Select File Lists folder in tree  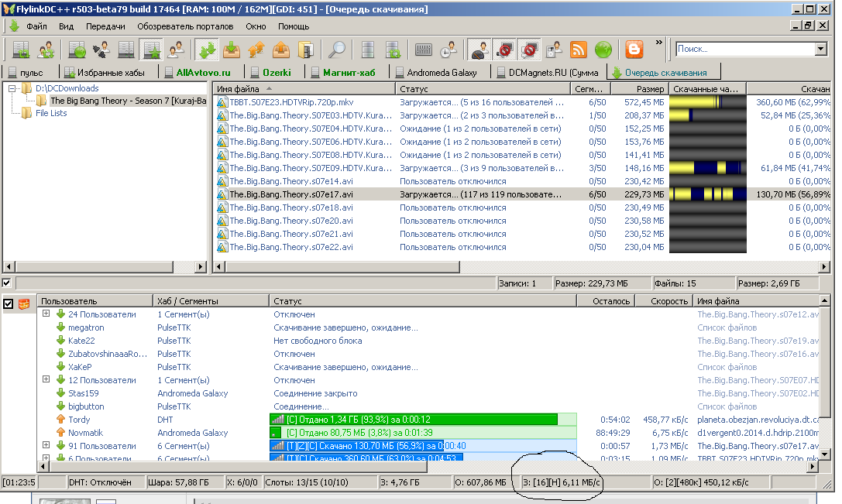tap(51, 113)
